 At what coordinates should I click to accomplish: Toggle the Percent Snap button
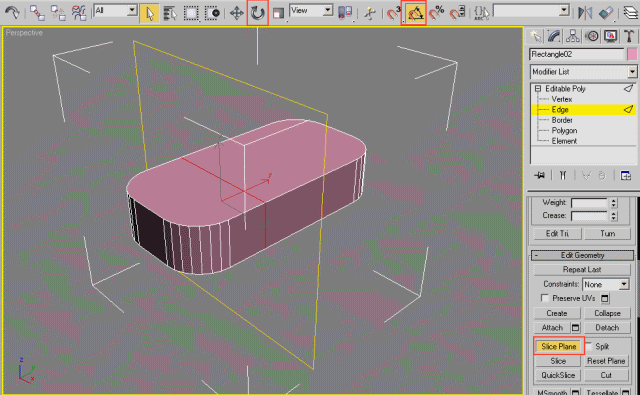(x=437, y=13)
